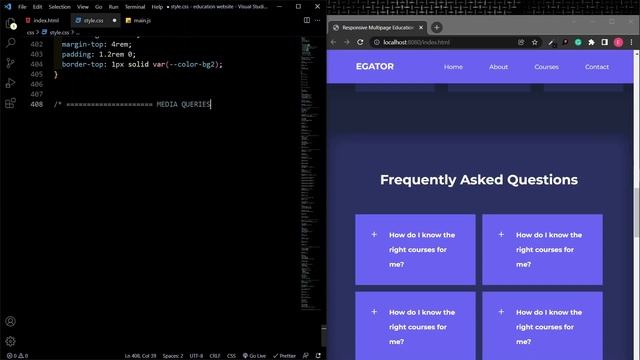Expand the top-left FAQ plus icon
The width and height of the screenshot is (640, 360).
374,235
